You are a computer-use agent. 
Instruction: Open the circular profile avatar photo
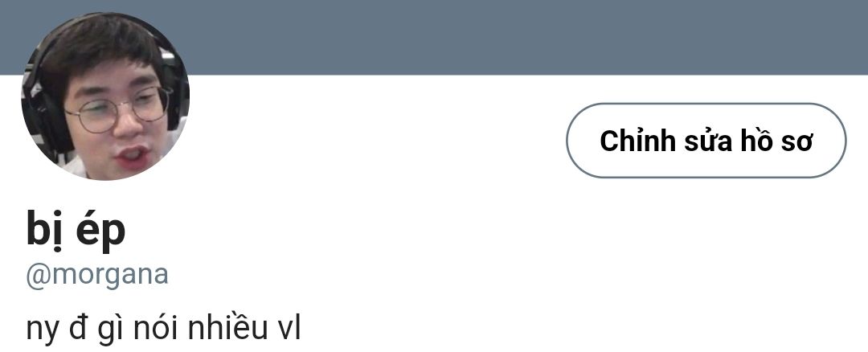coord(105,96)
